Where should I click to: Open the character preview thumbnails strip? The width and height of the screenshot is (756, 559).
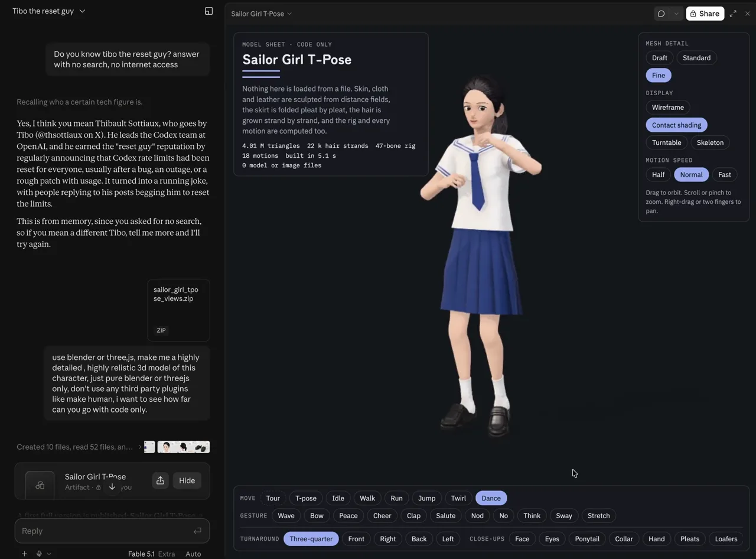click(183, 447)
